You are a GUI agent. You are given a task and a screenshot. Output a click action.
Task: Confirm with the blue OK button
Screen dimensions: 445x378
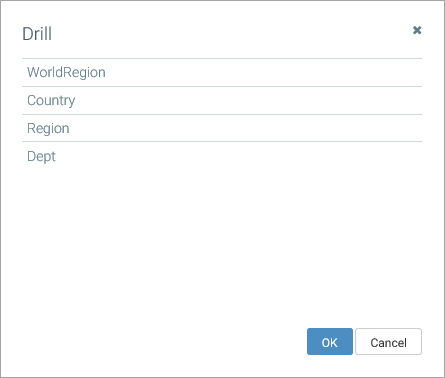(330, 342)
